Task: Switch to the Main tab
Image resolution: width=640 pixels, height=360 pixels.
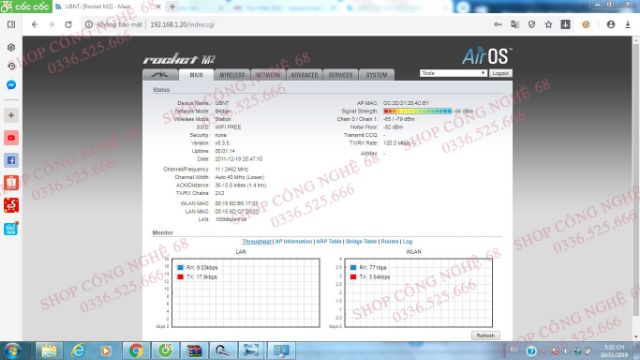Action: tap(196, 75)
